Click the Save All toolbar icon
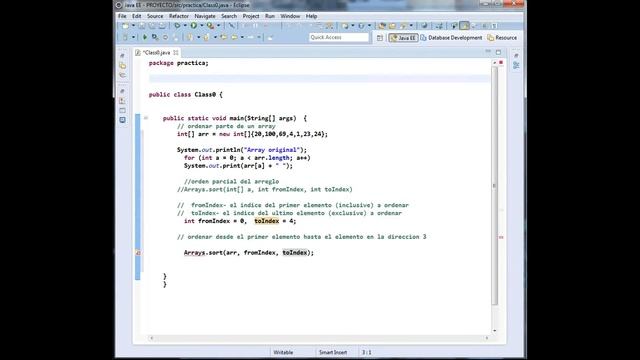 tap(152, 26)
